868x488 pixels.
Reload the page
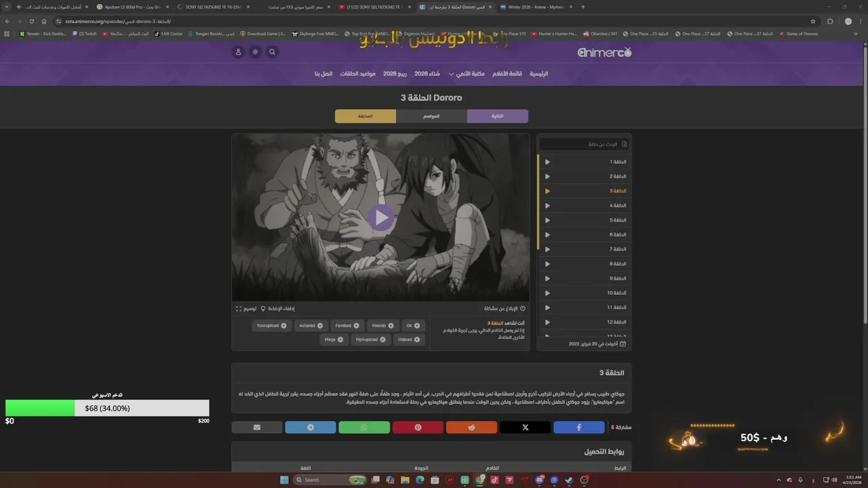pos(31,21)
